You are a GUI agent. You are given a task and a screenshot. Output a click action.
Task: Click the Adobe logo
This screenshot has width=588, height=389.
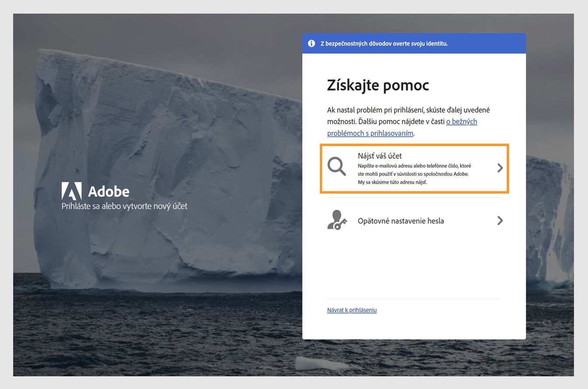click(94, 191)
